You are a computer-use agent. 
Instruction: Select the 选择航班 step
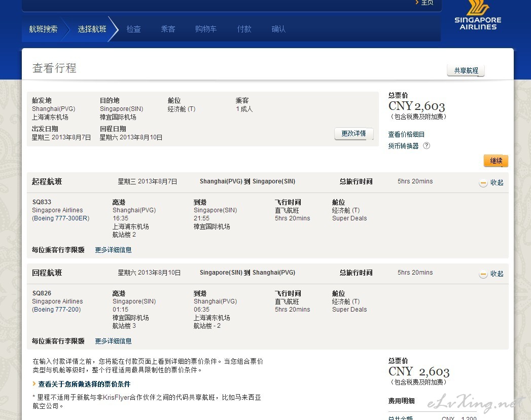tap(92, 29)
